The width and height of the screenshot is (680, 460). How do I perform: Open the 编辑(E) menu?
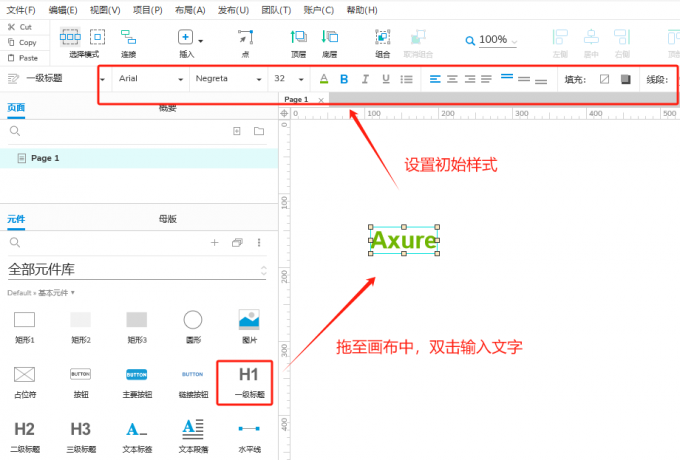[x=63, y=10]
